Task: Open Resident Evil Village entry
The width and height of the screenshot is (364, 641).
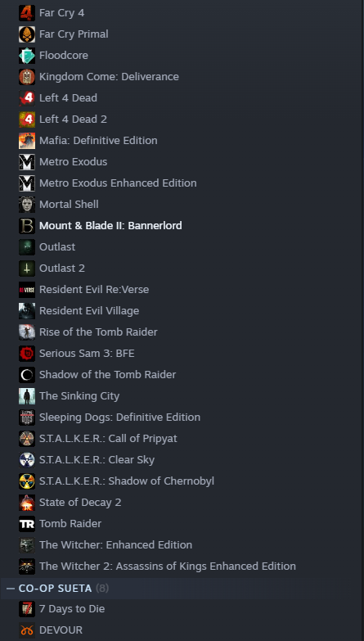Action: point(89,310)
